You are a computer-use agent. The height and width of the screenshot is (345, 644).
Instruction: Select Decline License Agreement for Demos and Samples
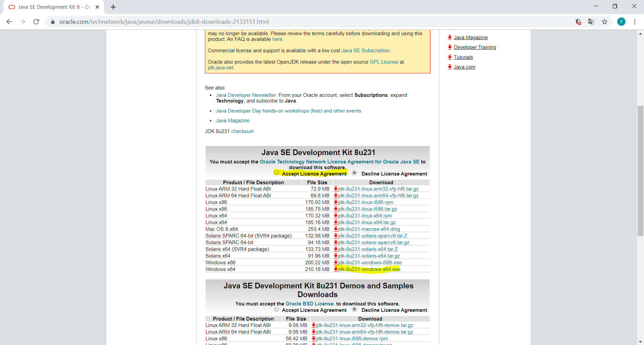pyautogui.click(x=354, y=309)
